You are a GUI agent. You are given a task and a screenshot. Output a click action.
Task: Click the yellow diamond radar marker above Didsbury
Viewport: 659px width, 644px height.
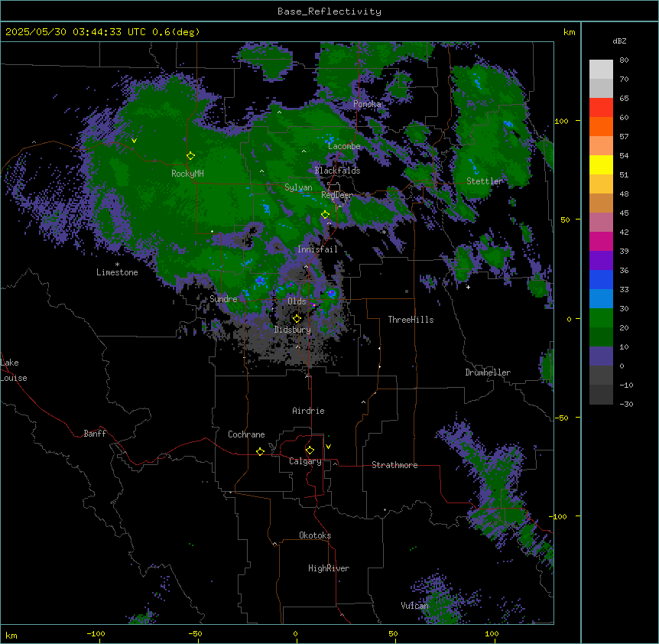297,318
